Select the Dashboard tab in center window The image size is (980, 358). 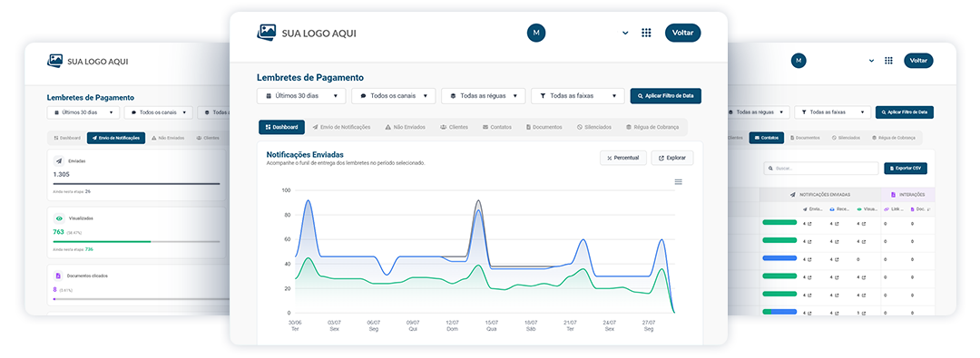click(x=282, y=127)
